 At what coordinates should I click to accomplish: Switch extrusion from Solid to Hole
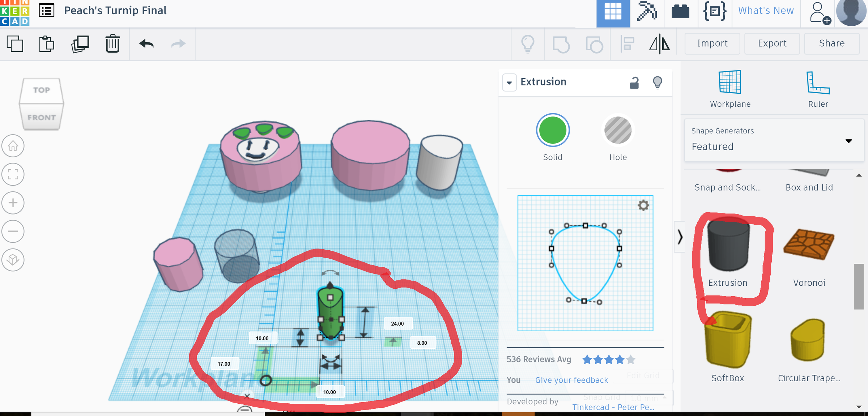coord(618,130)
